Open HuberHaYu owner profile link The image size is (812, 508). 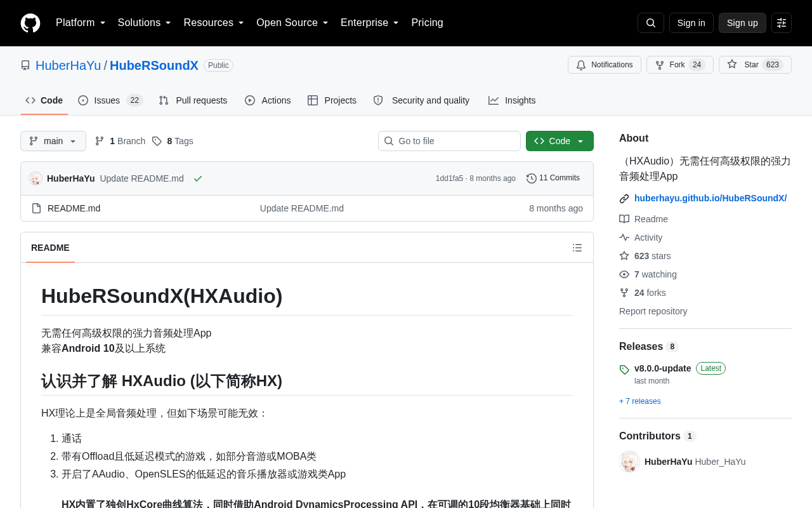point(68,65)
